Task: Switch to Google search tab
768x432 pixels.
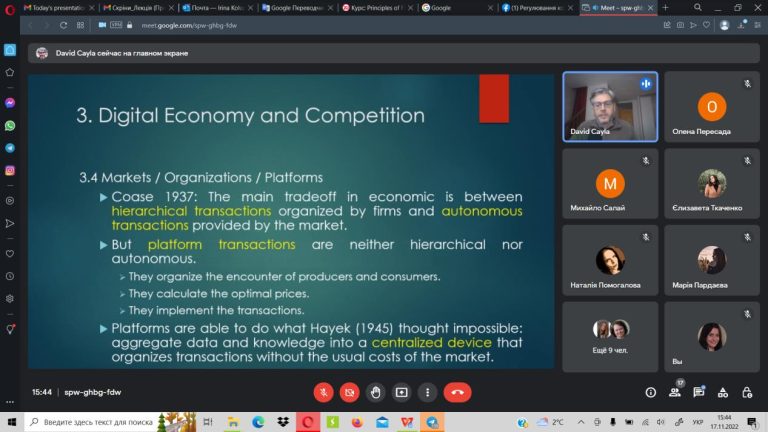Action: point(456,8)
